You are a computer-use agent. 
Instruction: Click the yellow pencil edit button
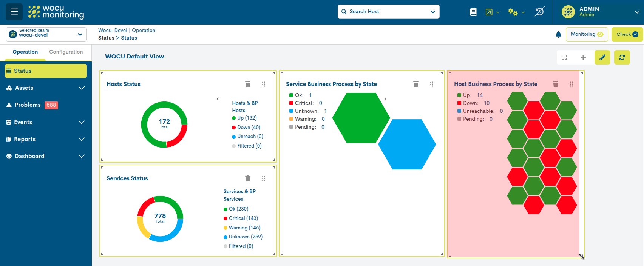[602, 57]
